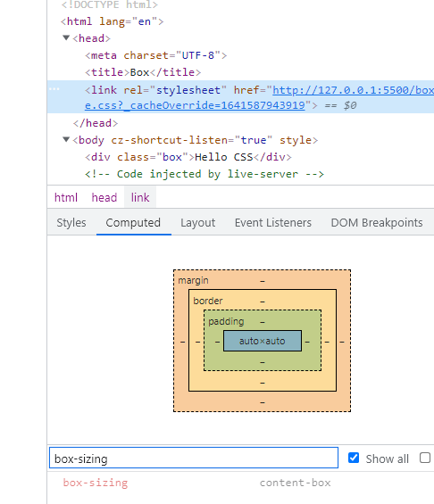Select the DOCTYPE html line
This screenshot has height=504, width=434.
109,4
